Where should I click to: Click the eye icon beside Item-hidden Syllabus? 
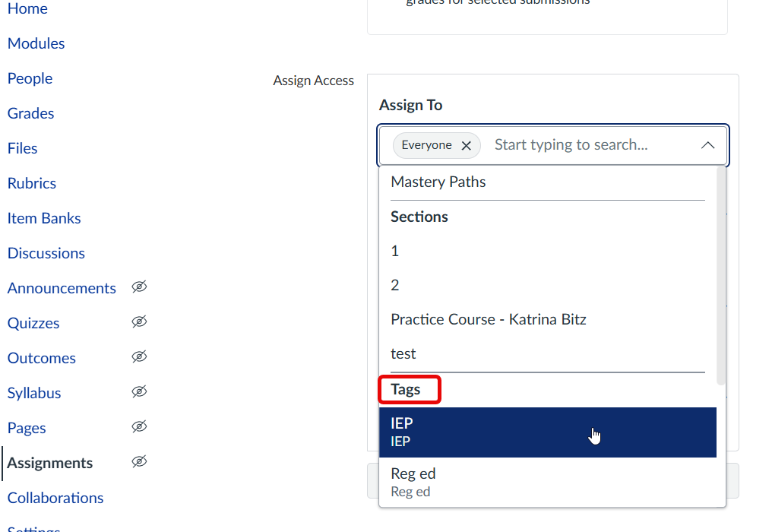(x=139, y=391)
